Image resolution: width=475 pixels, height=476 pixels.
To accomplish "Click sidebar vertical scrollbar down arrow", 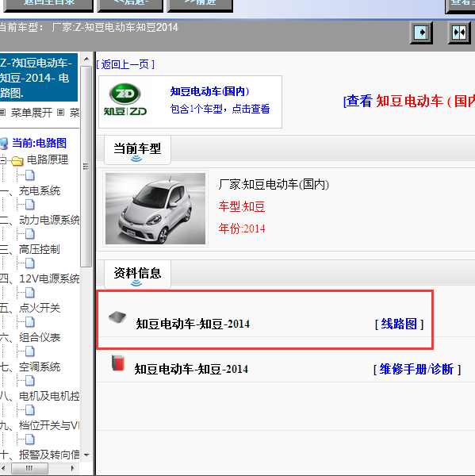I will (x=86, y=455).
